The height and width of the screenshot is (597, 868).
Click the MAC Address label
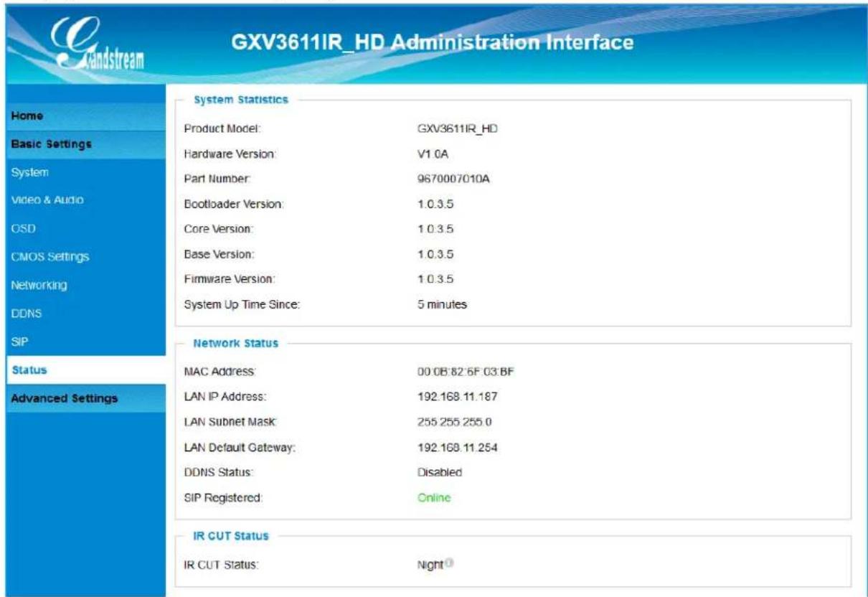[220, 371]
